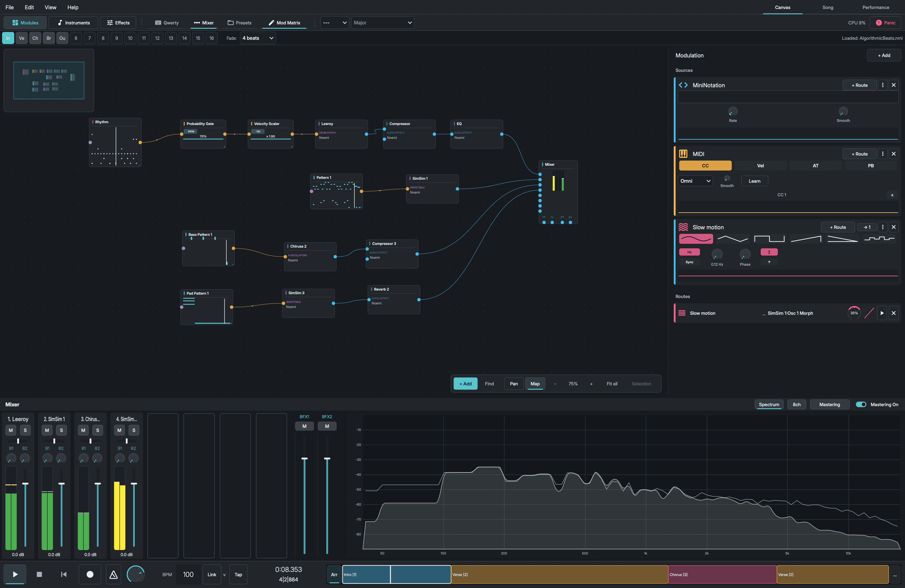Solo the 2. SimSim 1 channel
The width and height of the screenshot is (905, 588).
(x=62, y=430)
